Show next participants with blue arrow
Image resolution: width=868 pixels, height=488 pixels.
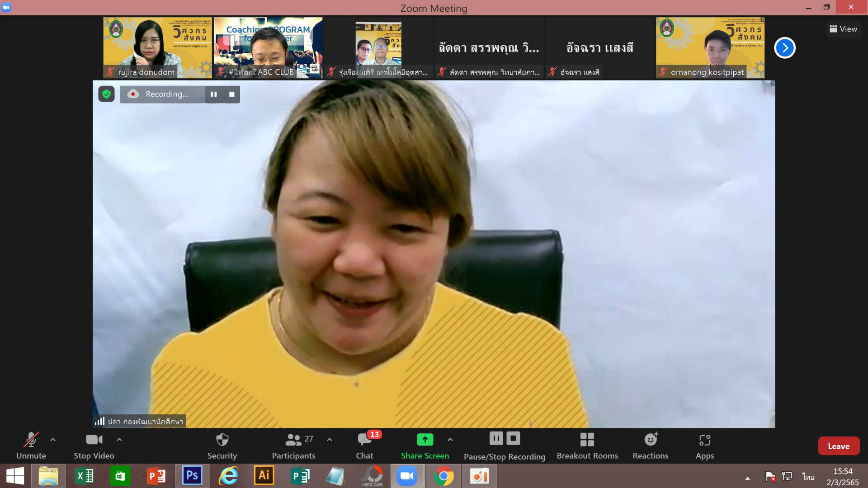click(785, 48)
